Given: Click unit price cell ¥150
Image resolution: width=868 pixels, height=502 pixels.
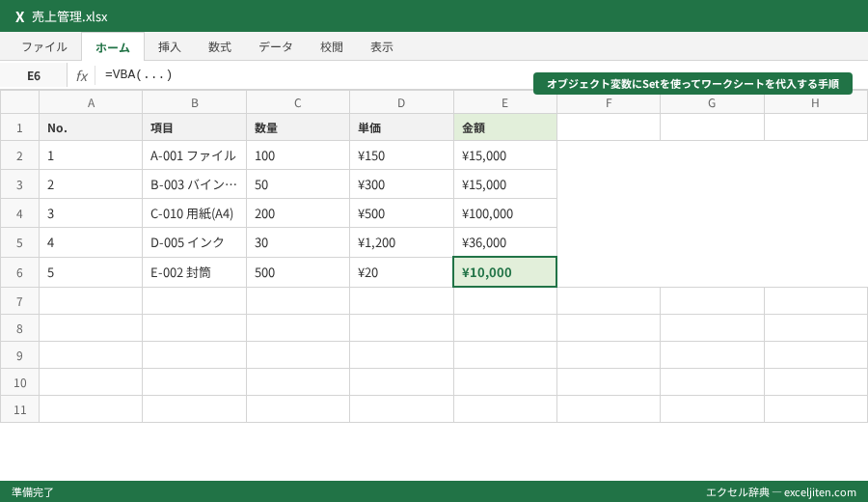Looking at the screenshot, I should click(401, 155).
